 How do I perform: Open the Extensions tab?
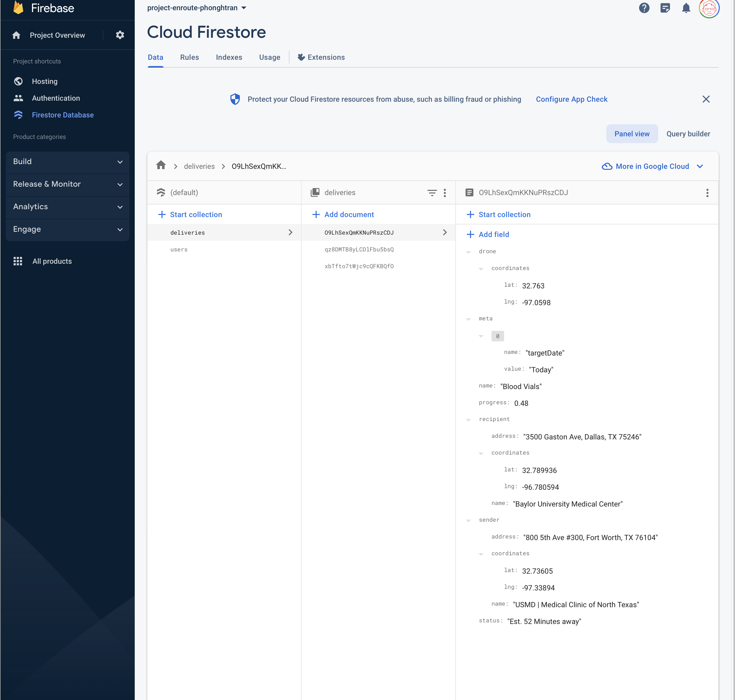point(321,57)
